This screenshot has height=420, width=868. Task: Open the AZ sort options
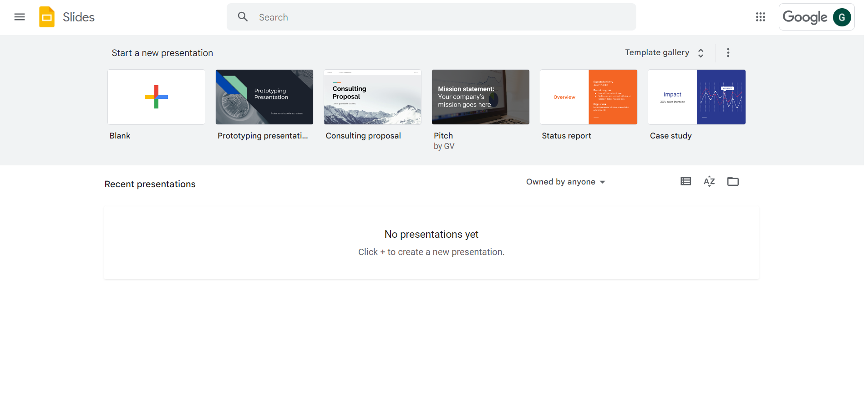tap(709, 182)
